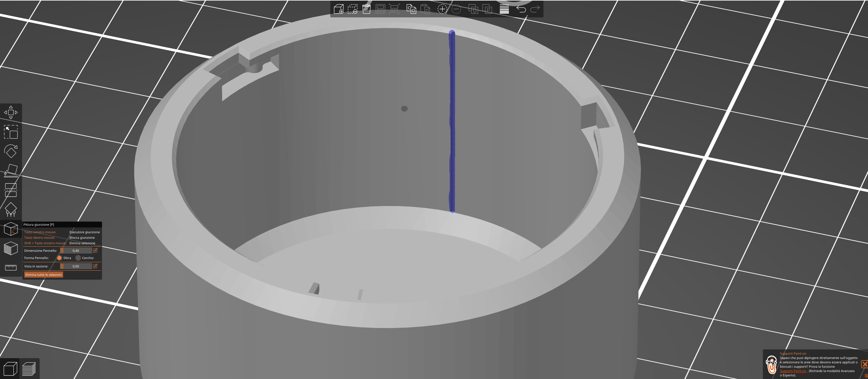Click the Add object cube icon
The height and width of the screenshot is (379, 868).
click(x=339, y=9)
